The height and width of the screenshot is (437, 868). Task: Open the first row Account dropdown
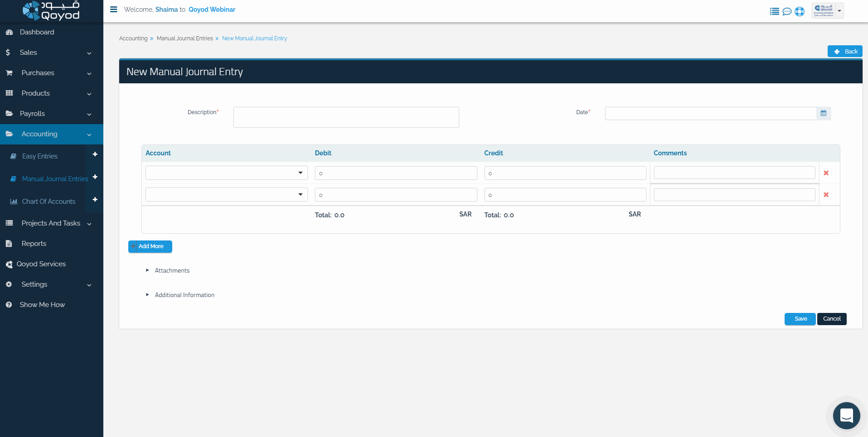(x=226, y=173)
